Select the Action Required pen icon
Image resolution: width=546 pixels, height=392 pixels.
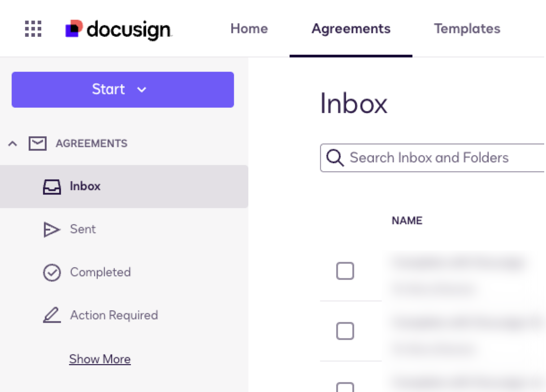(x=52, y=316)
